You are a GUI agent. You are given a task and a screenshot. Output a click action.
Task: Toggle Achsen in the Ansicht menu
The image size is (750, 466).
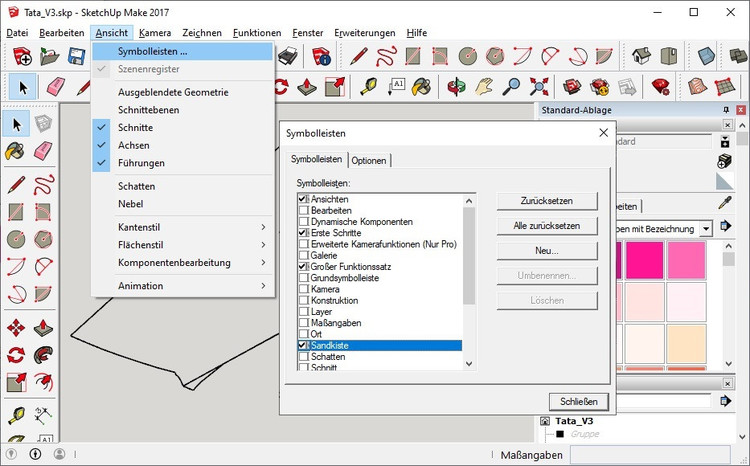(x=183, y=145)
